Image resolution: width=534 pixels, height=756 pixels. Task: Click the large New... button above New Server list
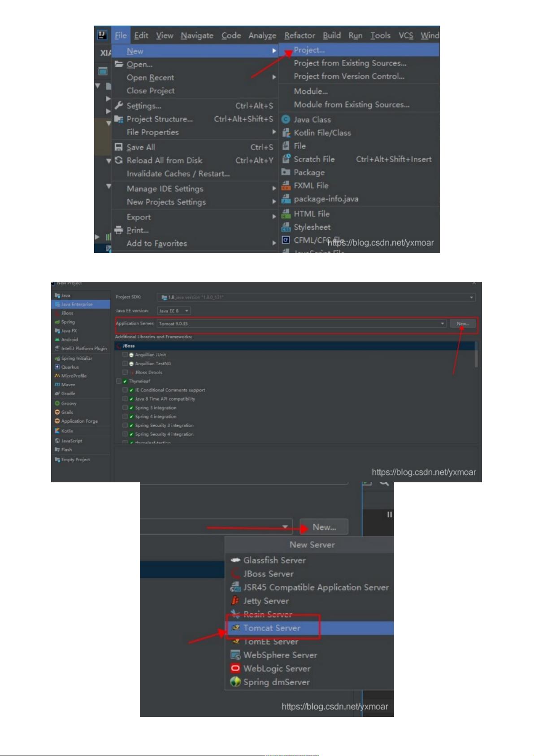(x=324, y=527)
